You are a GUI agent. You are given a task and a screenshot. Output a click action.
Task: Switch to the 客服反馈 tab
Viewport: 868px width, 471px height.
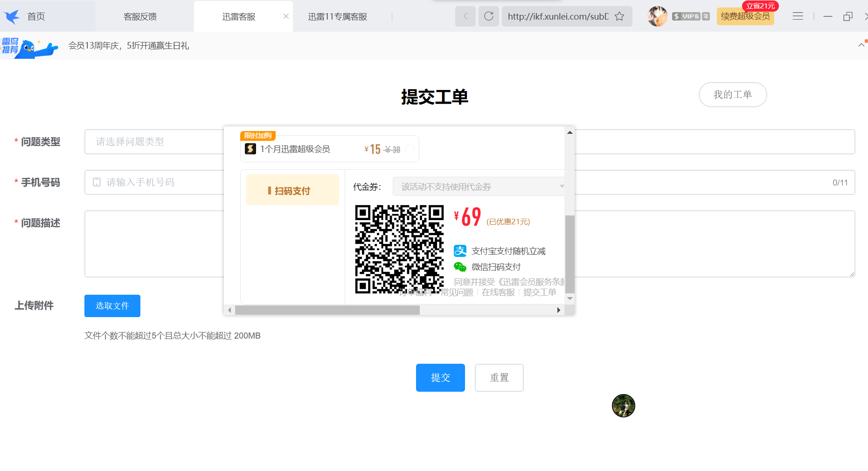click(x=139, y=16)
